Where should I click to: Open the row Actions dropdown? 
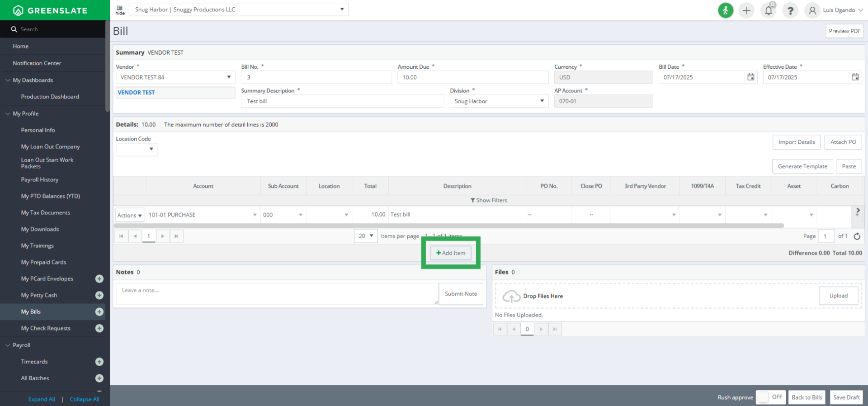click(129, 215)
